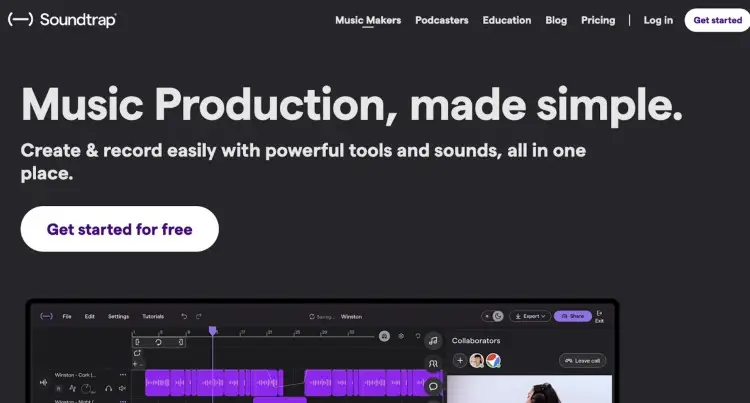Click the Leave call button

[x=583, y=360]
